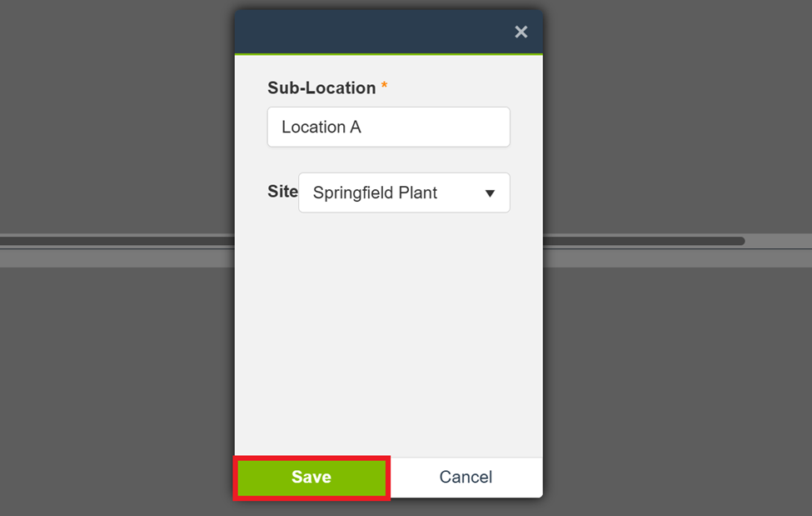Click the dimmed overlay above the scrollbar, left side
Viewport: 812px width, 516px height.
(117, 117)
